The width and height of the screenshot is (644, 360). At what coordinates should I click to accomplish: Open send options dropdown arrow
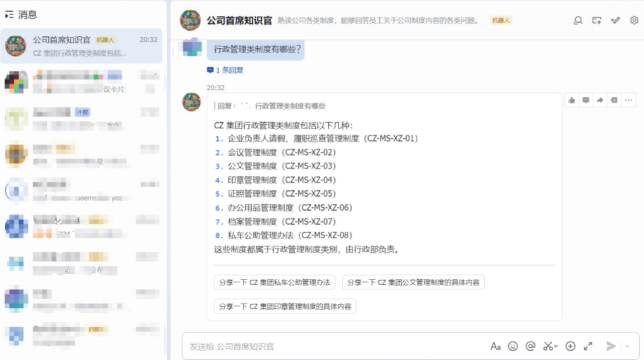pyautogui.click(x=627, y=346)
